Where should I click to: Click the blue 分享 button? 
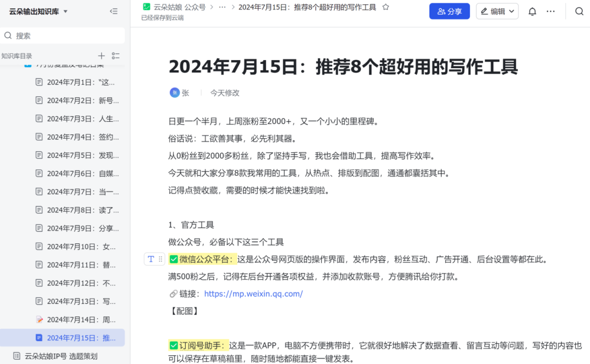(x=449, y=11)
